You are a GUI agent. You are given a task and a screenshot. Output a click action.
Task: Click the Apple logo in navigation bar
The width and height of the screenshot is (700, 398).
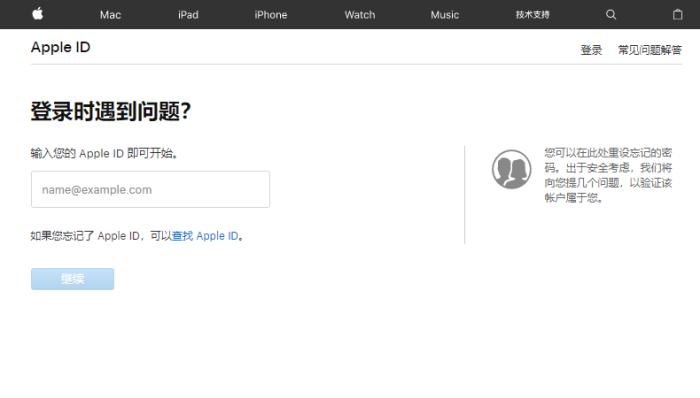point(38,14)
